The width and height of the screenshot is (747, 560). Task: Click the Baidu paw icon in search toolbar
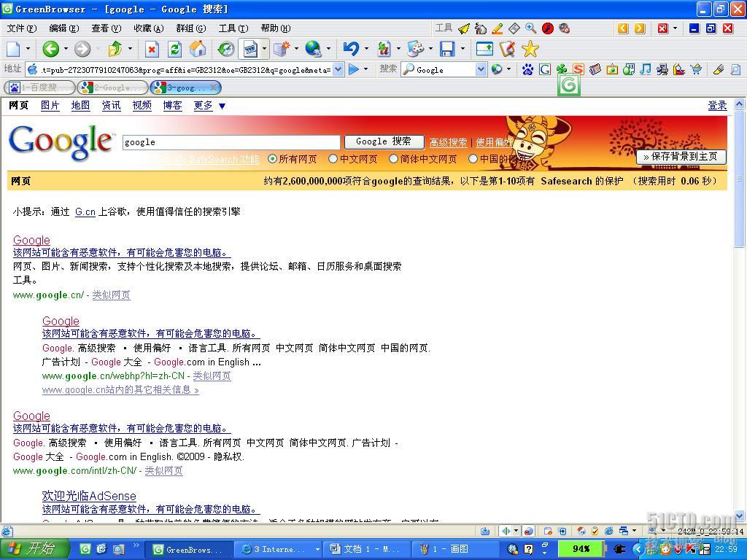[x=527, y=69]
